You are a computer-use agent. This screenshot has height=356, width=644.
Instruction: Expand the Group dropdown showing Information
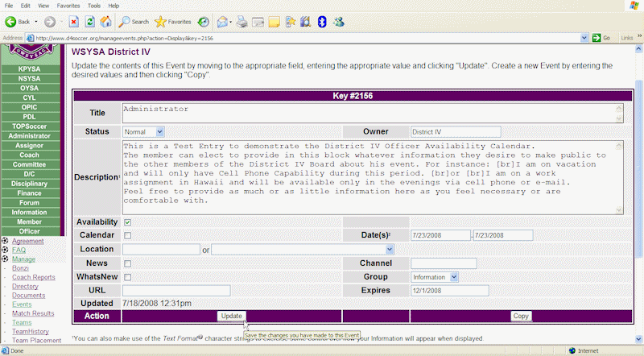click(x=434, y=277)
